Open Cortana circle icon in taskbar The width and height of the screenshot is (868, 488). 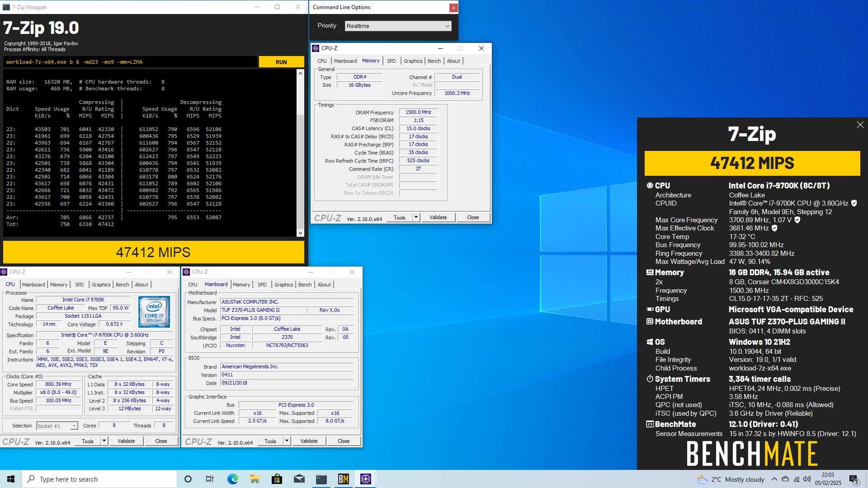[188, 479]
